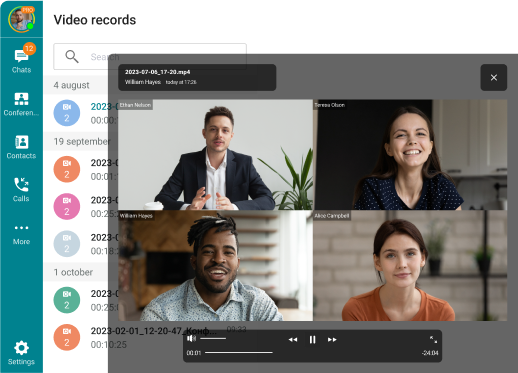Click the 19 september date header
This screenshot has height=373, width=518.
click(82, 142)
